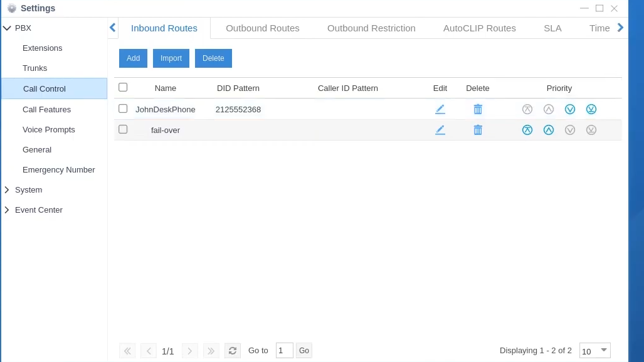644x362 pixels.
Task: Maximize the Settings window
Action: tap(599, 8)
